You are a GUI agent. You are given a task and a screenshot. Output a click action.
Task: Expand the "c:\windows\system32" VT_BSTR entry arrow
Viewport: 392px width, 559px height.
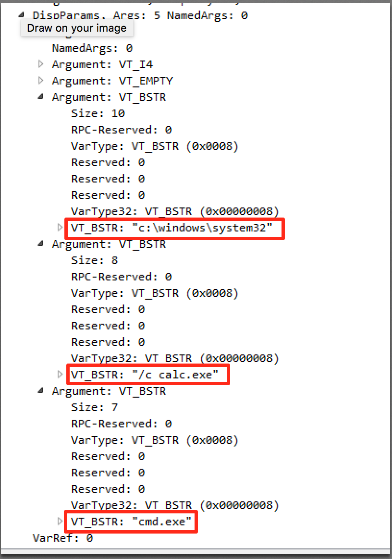tap(60, 227)
